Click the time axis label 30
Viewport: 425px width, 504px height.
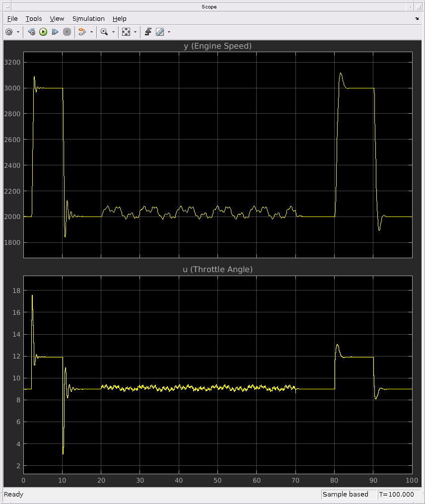point(140,480)
